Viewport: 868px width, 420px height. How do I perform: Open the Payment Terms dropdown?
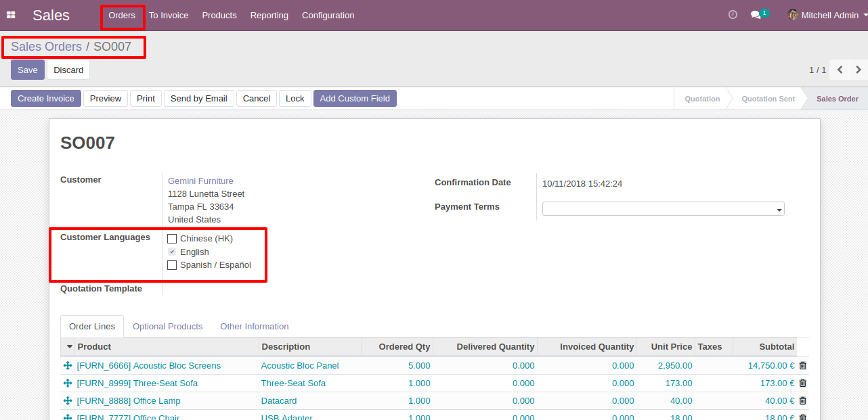[664, 209]
